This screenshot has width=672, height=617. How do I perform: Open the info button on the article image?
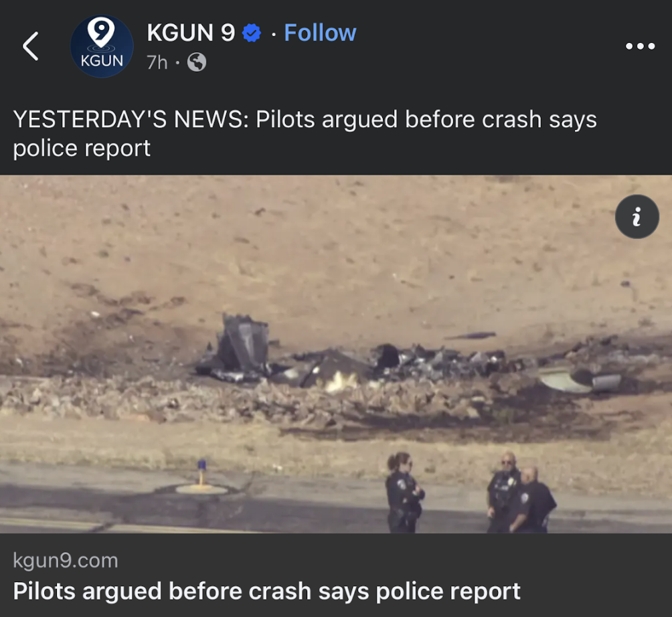[x=637, y=216]
